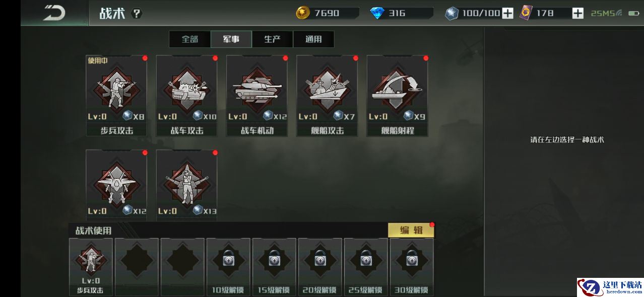The height and width of the screenshot is (297, 644).
Task: Choose the fighter jet tactic card
Action: coord(116,184)
